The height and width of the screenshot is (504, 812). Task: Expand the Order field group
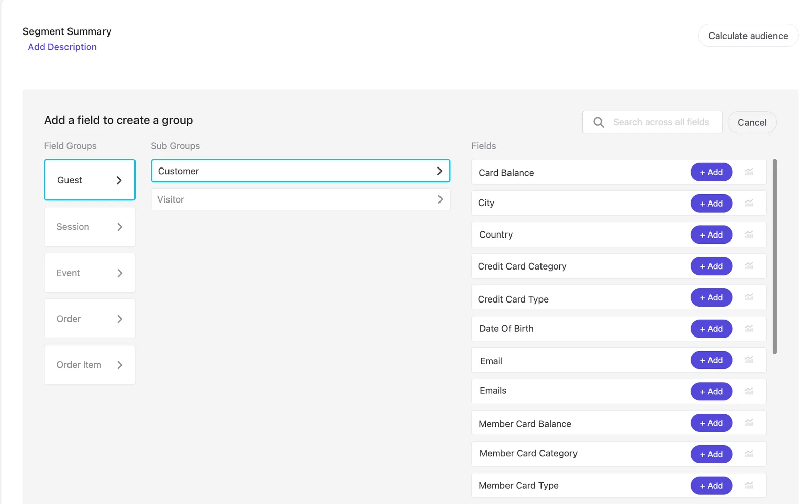click(x=90, y=319)
